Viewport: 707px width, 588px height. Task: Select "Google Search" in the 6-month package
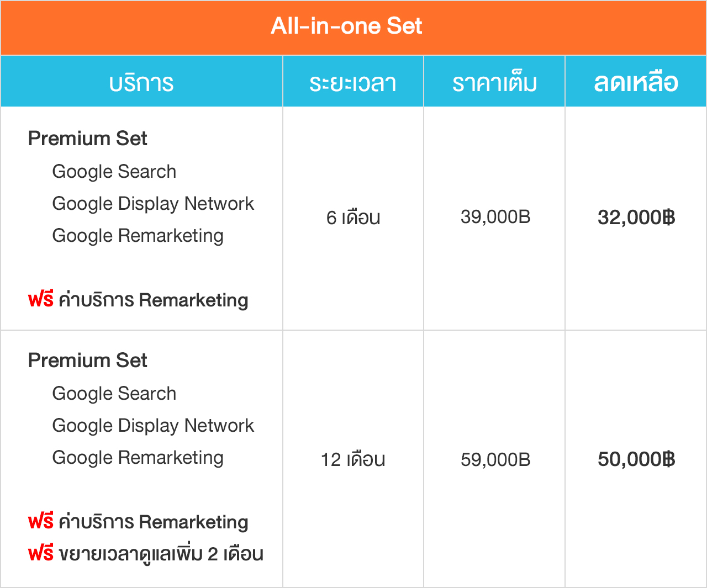[x=114, y=172]
